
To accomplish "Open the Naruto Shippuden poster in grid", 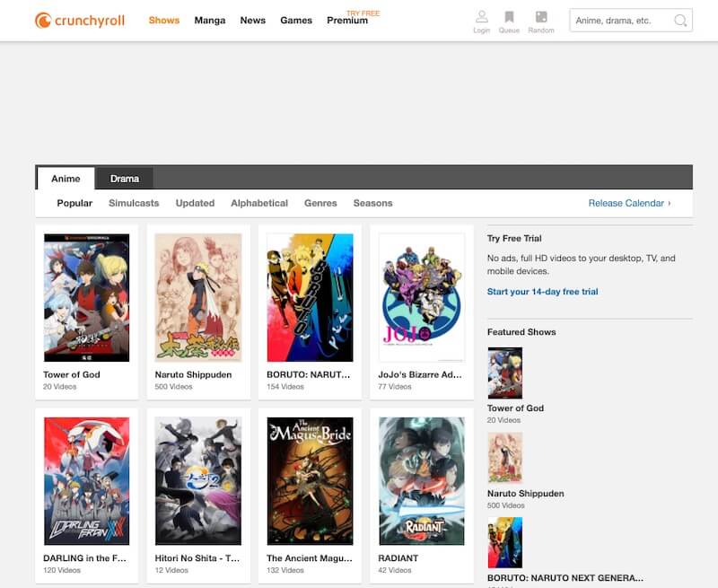I will [x=198, y=298].
